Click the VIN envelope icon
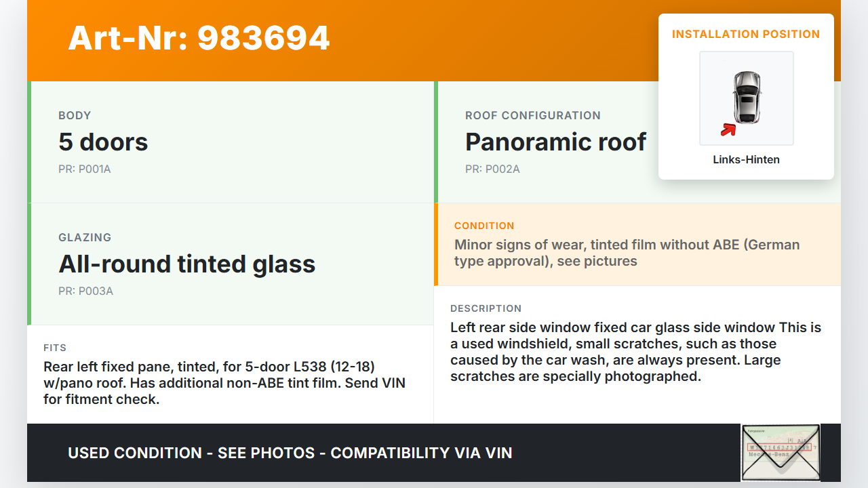 [780, 452]
